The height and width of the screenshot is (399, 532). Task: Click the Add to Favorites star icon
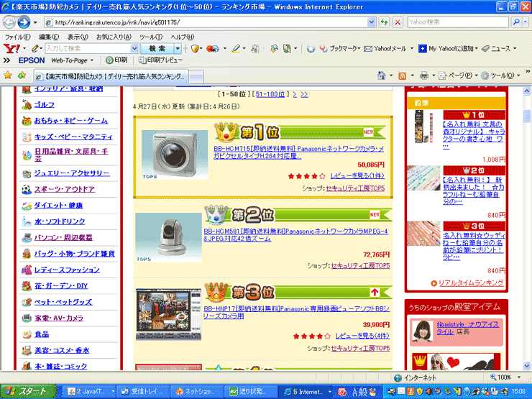click(22, 75)
